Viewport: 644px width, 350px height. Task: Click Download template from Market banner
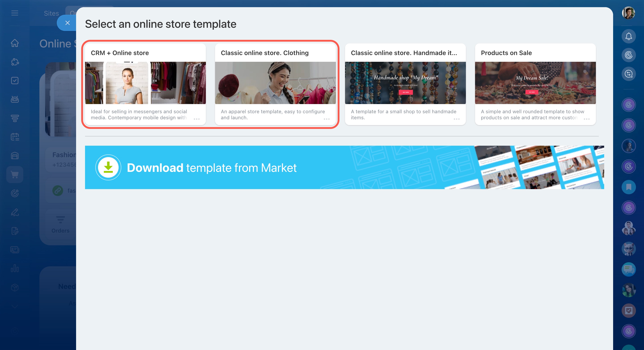click(x=344, y=167)
